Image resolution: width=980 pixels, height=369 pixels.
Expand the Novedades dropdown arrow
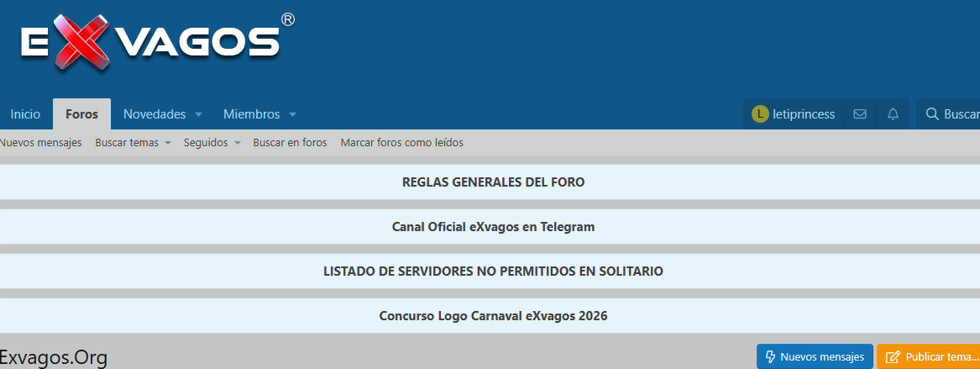pyautogui.click(x=199, y=114)
